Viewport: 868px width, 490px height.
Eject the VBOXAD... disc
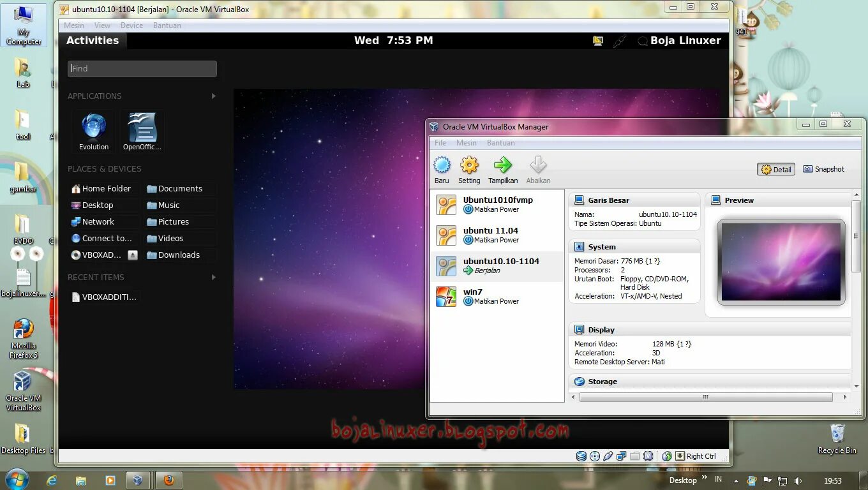(x=133, y=255)
